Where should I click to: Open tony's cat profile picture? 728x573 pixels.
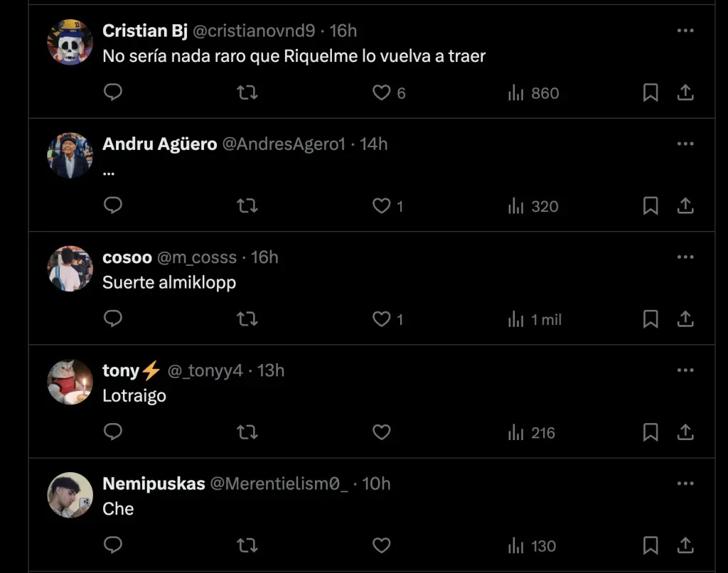70,382
